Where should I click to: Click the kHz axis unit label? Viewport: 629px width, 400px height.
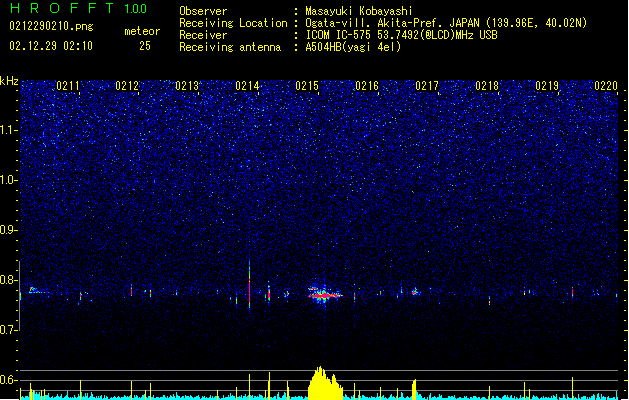click(x=9, y=81)
